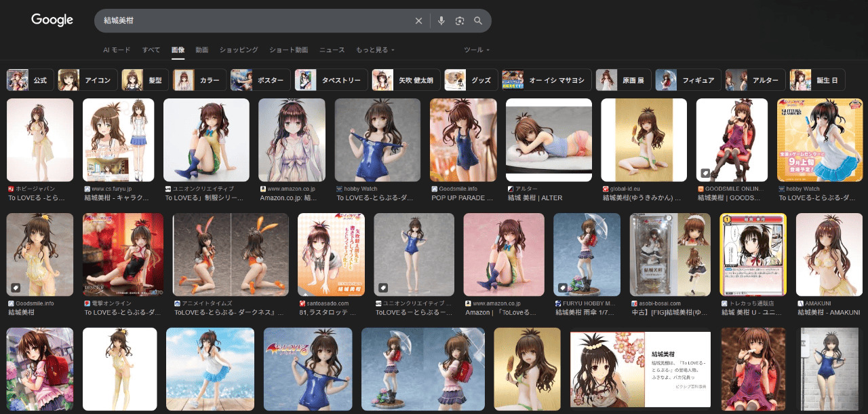The height and width of the screenshot is (414, 868).
Task: Switch to the AI モード tab
Action: (117, 50)
